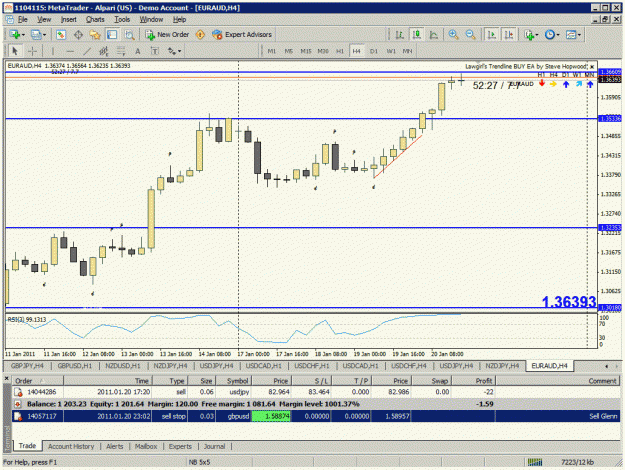Click the Expert Advisors button

[x=242, y=35]
